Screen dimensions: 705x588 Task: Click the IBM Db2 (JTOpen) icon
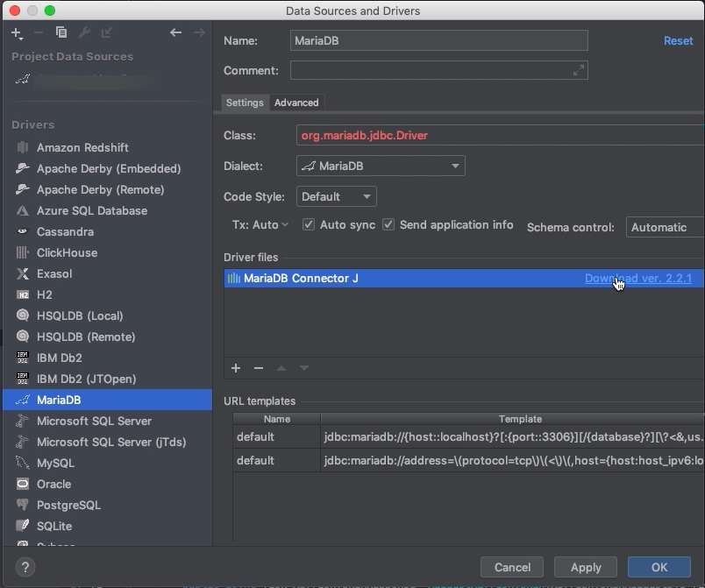tap(23, 379)
